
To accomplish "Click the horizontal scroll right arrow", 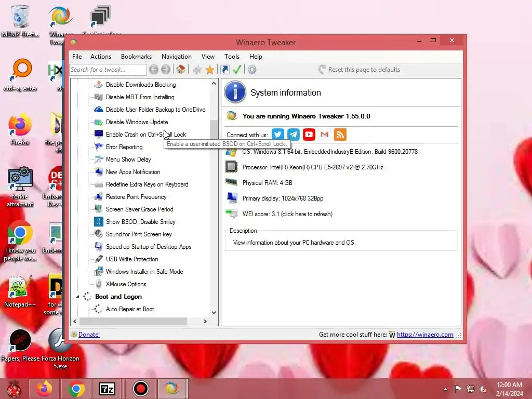I will click(x=205, y=321).
